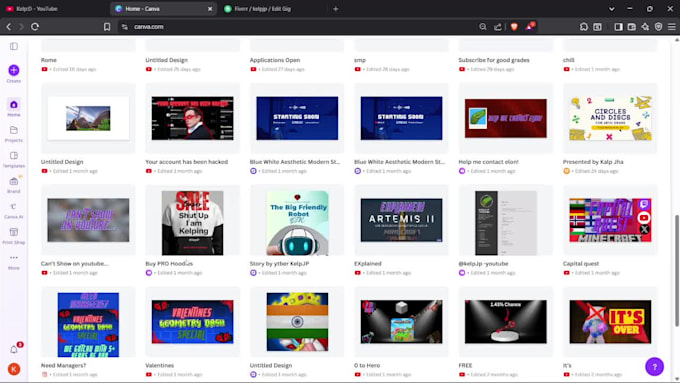Open Brave Shields lion icon

click(514, 27)
